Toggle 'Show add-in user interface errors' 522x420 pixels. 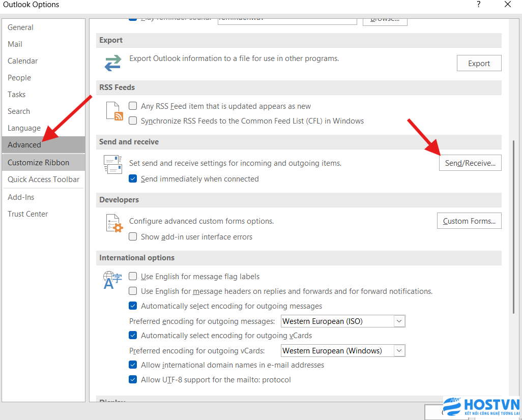133,237
